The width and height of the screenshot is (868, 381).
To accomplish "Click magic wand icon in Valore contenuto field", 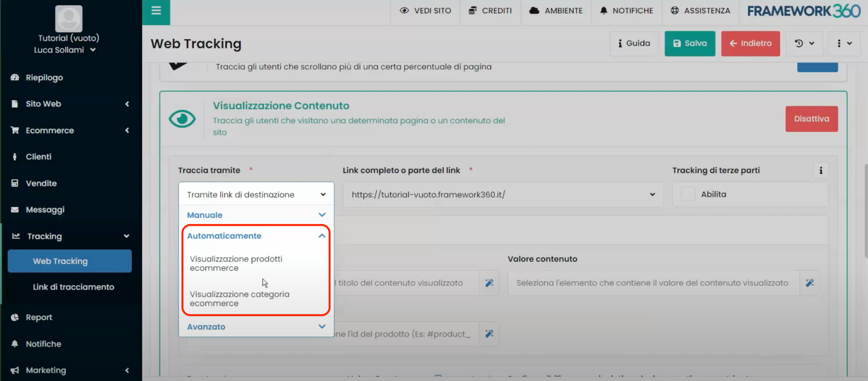I will 809,283.
